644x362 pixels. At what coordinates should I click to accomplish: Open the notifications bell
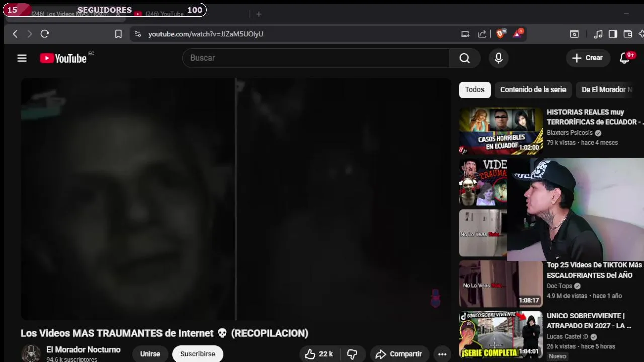point(625,58)
